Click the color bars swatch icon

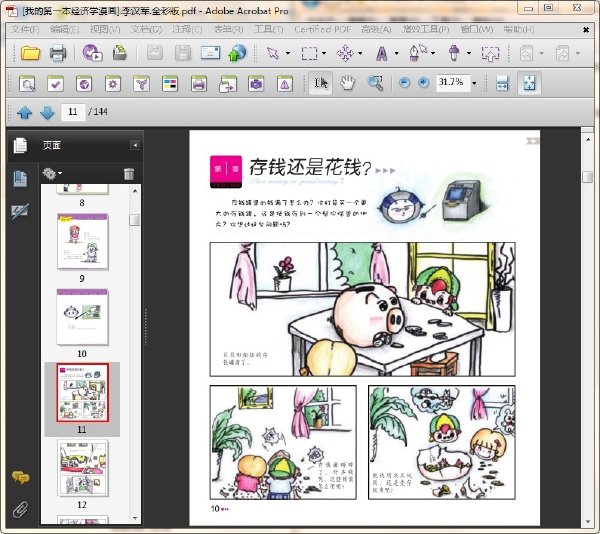[x=170, y=83]
